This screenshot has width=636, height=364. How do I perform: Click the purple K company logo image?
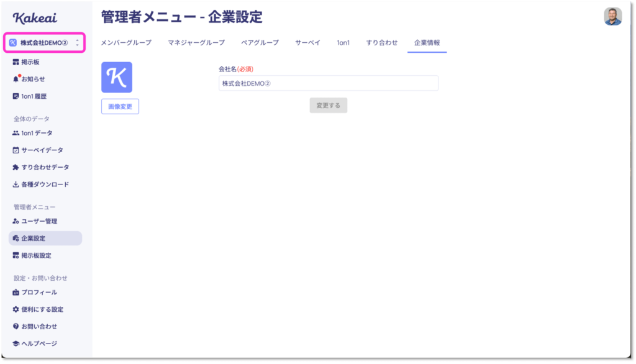coord(117,77)
